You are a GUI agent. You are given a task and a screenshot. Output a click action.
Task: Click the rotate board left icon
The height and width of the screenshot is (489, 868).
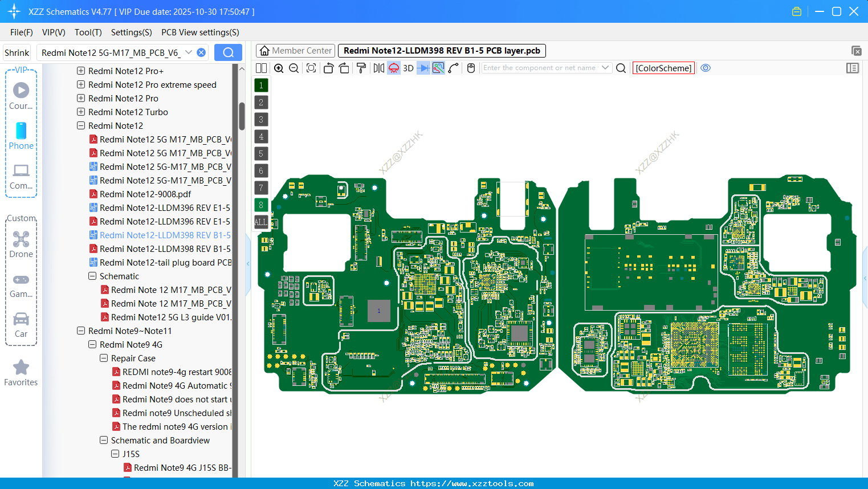click(328, 68)
